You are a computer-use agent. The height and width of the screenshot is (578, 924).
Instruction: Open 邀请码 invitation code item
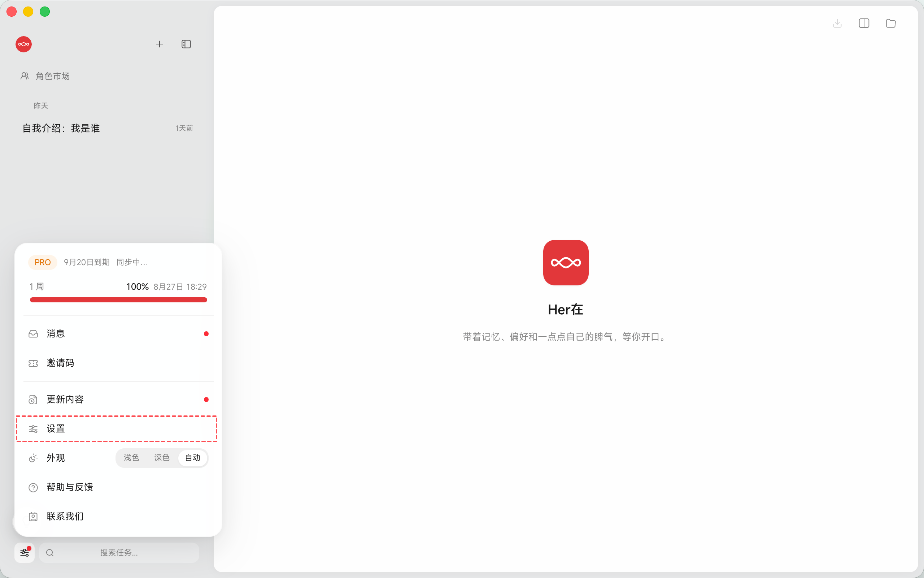(x=118, y=363)
